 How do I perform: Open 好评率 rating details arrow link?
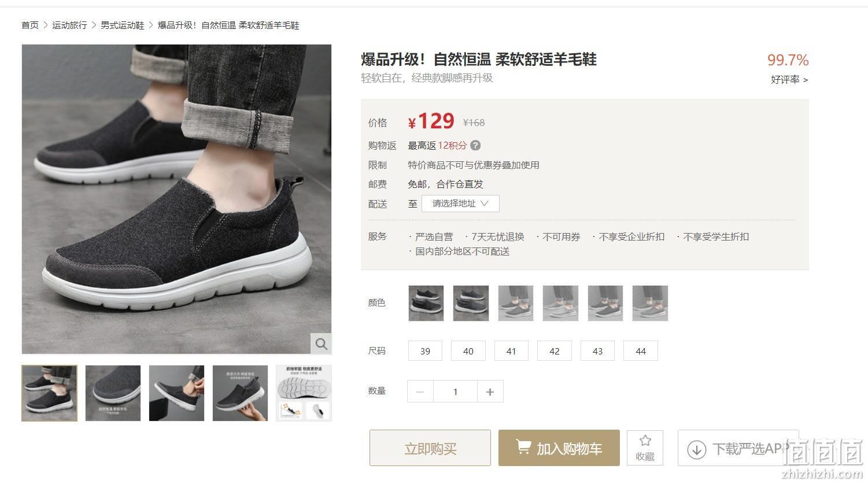click(x=789, y=80)
